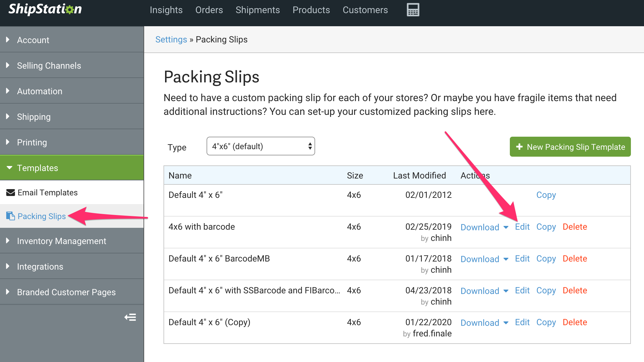Click the Settings breadcrumb link
Image resolution: width=644 pixels, height=362 pixels.
[x=171, y=40]
